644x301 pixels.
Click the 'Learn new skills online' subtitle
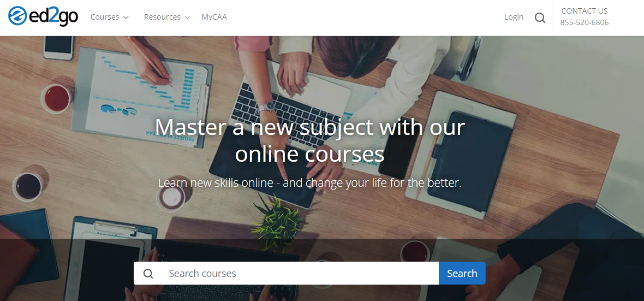pos(309,182)
